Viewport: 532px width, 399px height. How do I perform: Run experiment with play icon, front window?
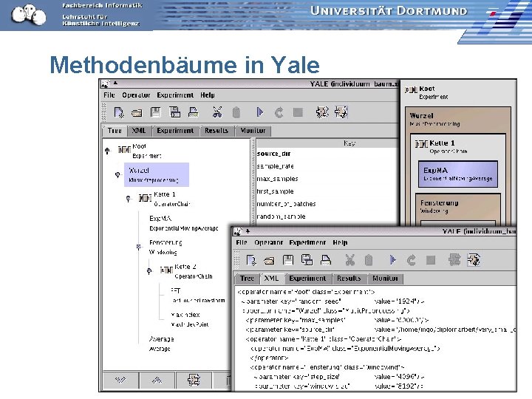[392, 260]
